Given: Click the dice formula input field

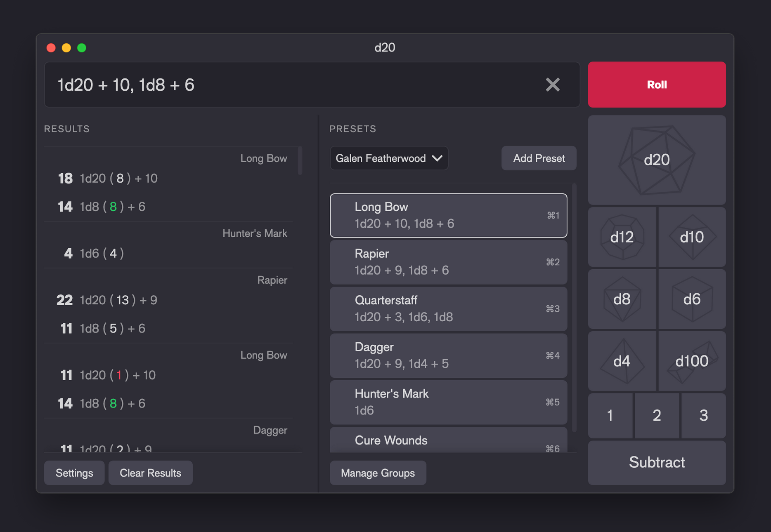Looking at the screenshot, I should click(289, 85).
